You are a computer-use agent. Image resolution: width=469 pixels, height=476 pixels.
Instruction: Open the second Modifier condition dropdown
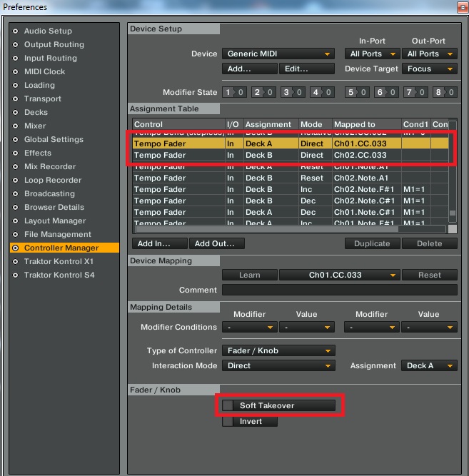(x=372, y=328)
